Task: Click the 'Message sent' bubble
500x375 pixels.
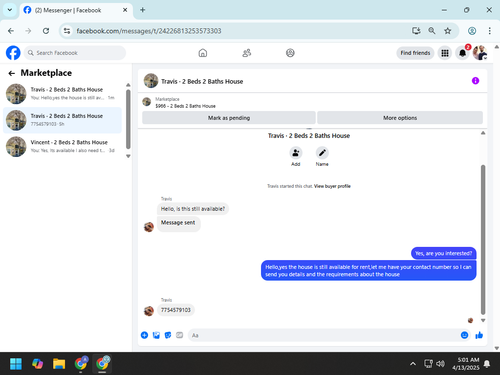Action: (178, 223)
